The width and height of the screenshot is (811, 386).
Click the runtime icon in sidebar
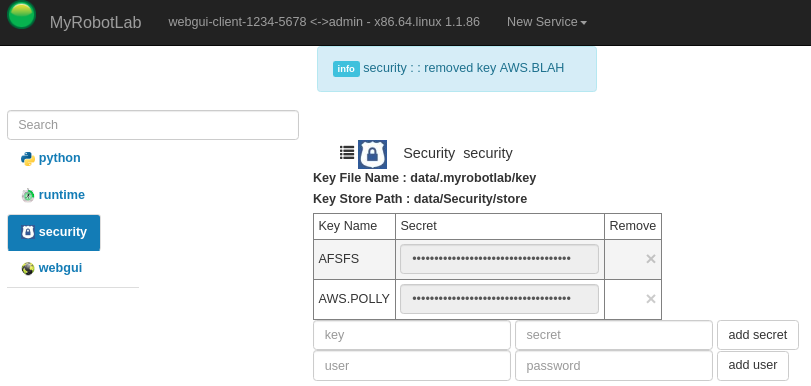tap(28, 195)
